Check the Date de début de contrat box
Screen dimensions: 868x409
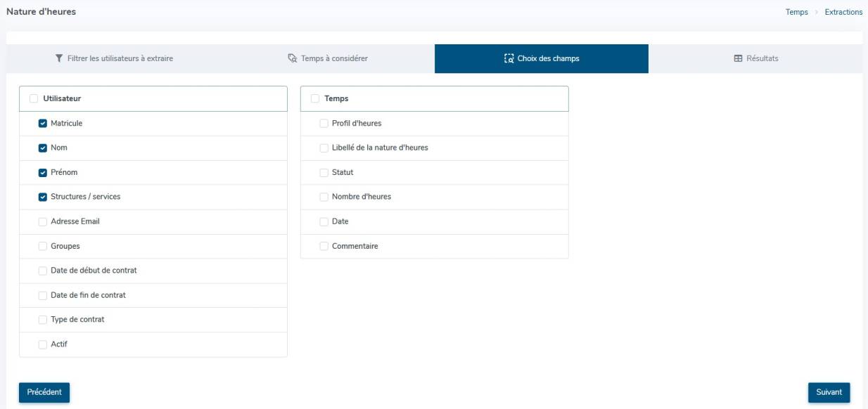point(43,271)
